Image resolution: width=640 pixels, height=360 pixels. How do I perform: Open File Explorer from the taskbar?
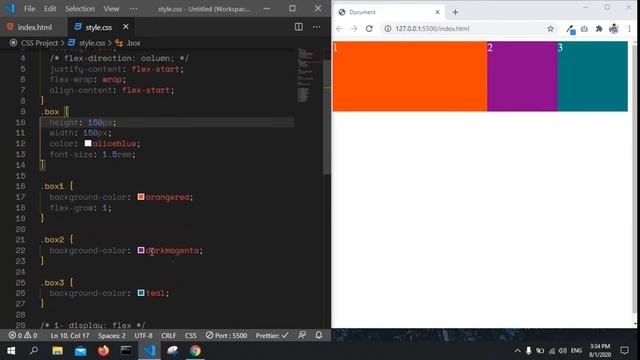pos(57,351)
